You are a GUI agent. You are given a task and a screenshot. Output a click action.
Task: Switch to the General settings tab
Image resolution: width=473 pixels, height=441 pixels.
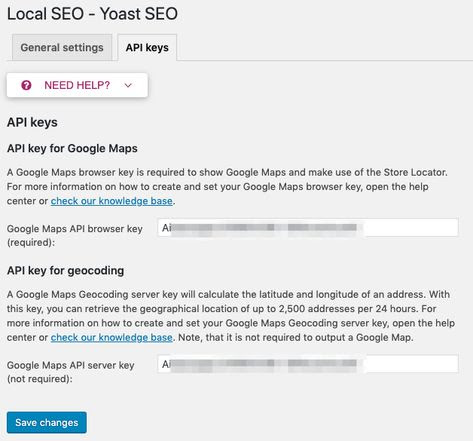point(62,48)
